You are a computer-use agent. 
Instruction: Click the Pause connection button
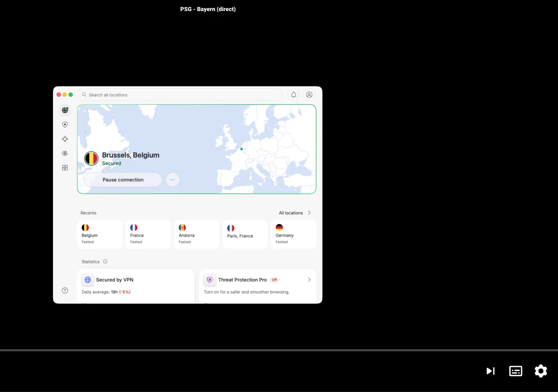click(x=123, y=180)
